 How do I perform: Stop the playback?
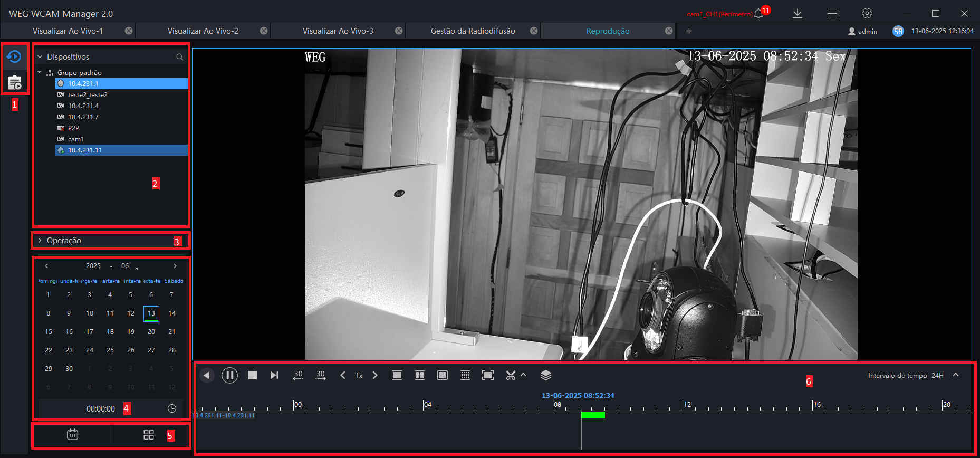[x=253, y=375]
